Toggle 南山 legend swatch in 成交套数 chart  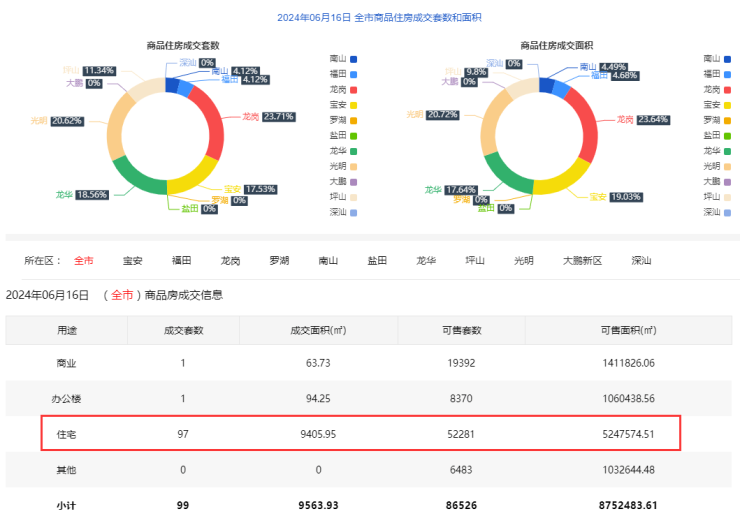point(353,59)
